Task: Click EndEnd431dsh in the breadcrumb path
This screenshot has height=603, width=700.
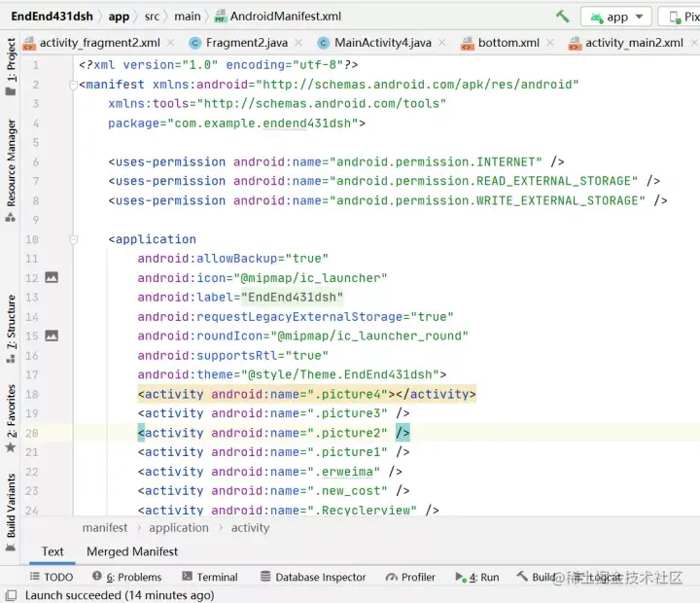Action: pos(52,17)
